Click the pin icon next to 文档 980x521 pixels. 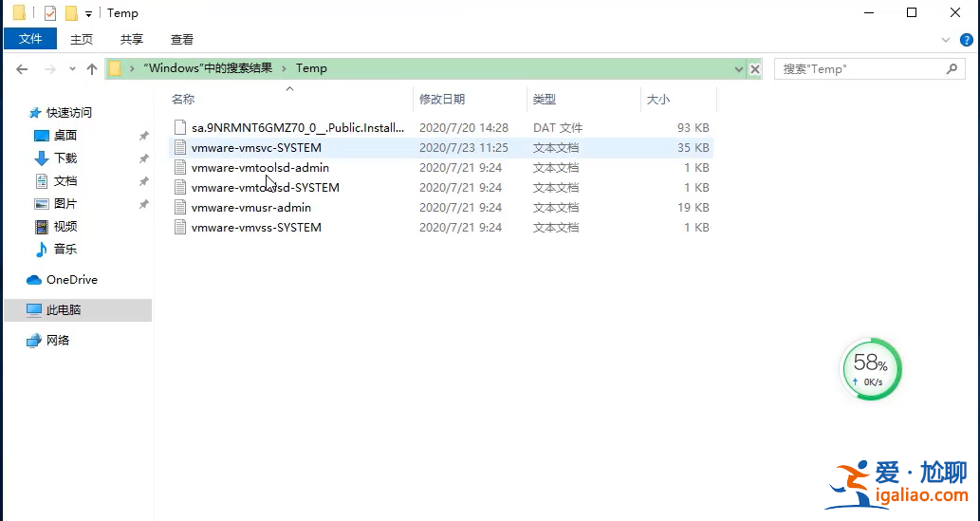(144, 181)
